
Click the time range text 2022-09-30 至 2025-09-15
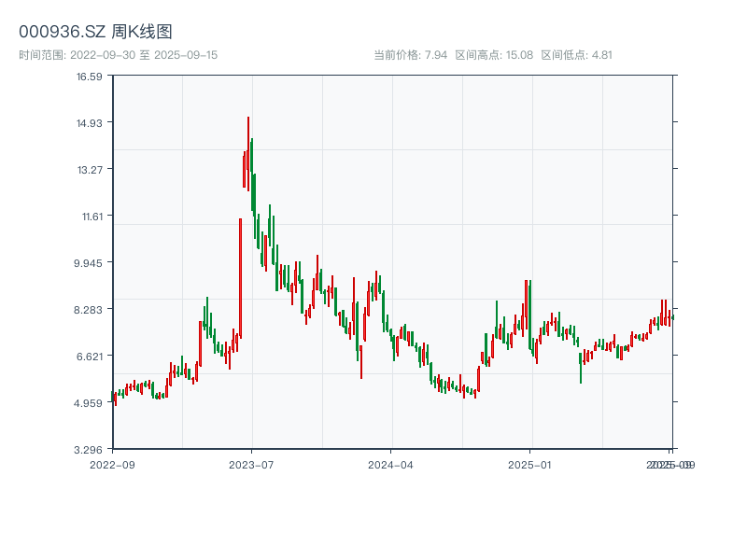coord(144,55)
